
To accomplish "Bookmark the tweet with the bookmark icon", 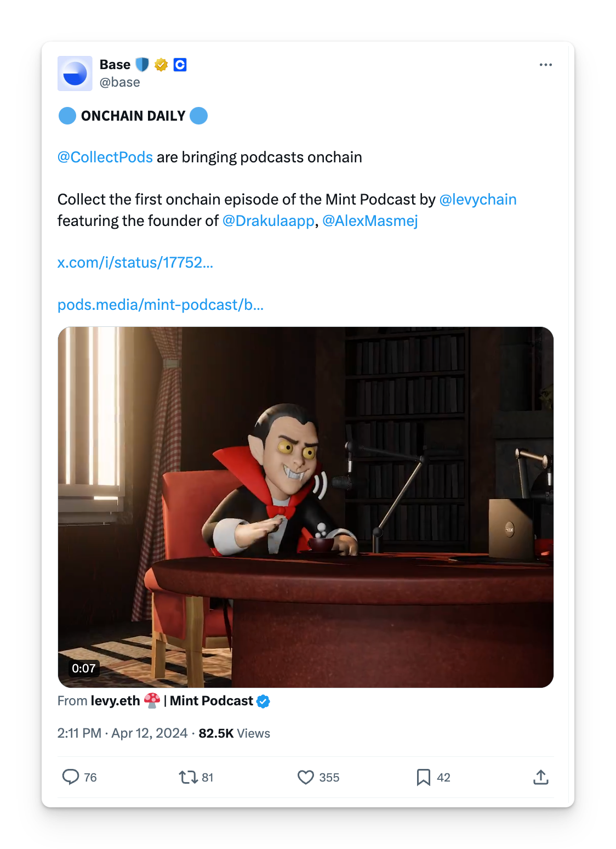I will [424, 777].
